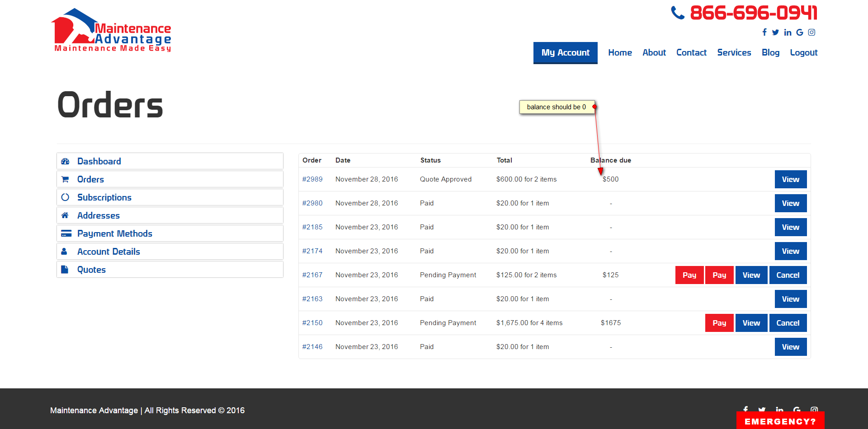Open Account Details in the sidebar

click(108, 252)
